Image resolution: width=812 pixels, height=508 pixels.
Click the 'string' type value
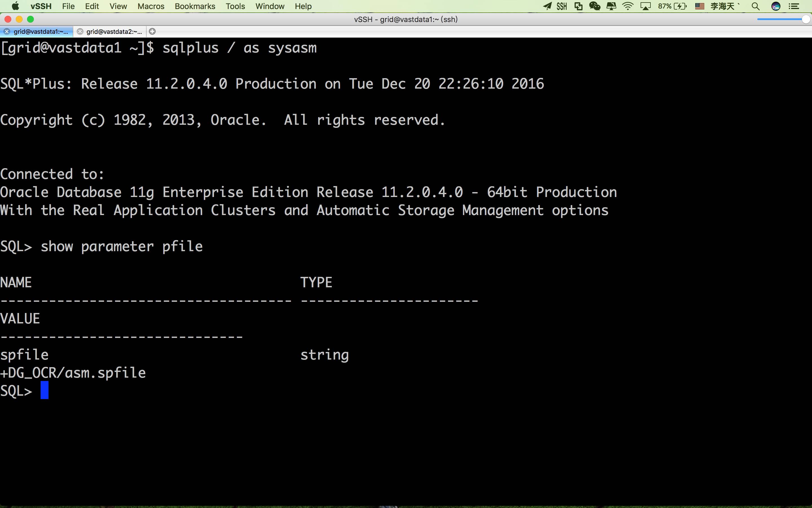pyautogui.click(x=325, y=355)
